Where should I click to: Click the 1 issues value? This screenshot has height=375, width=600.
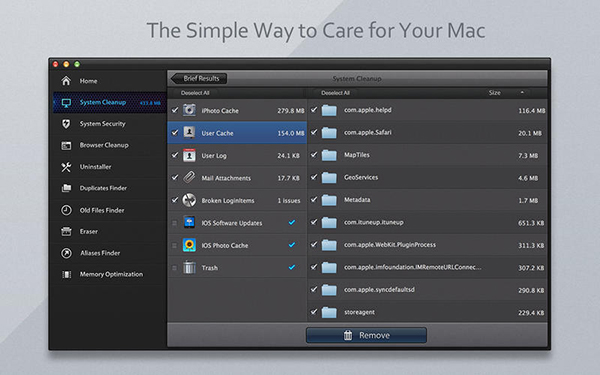[x=289, y=201]
